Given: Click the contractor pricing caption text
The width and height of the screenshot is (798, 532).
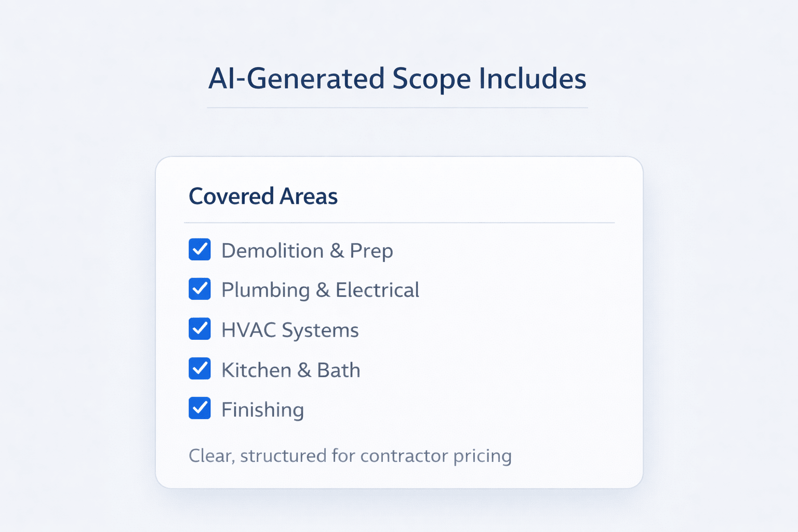Looking at the screenshot, I should [350, 456].
